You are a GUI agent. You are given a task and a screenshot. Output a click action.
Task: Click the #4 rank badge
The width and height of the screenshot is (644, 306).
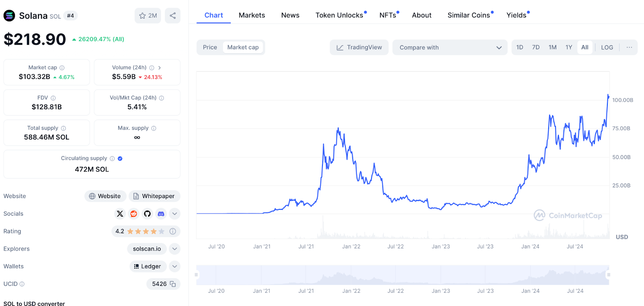coord(70,16)
